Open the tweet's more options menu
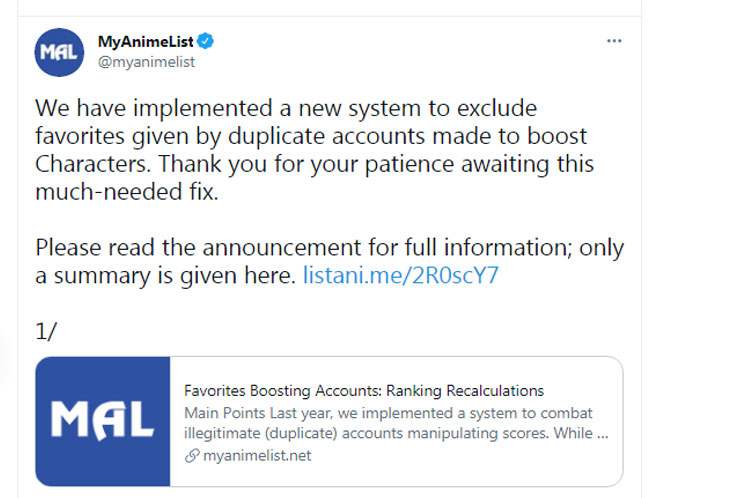 point(614,42)
